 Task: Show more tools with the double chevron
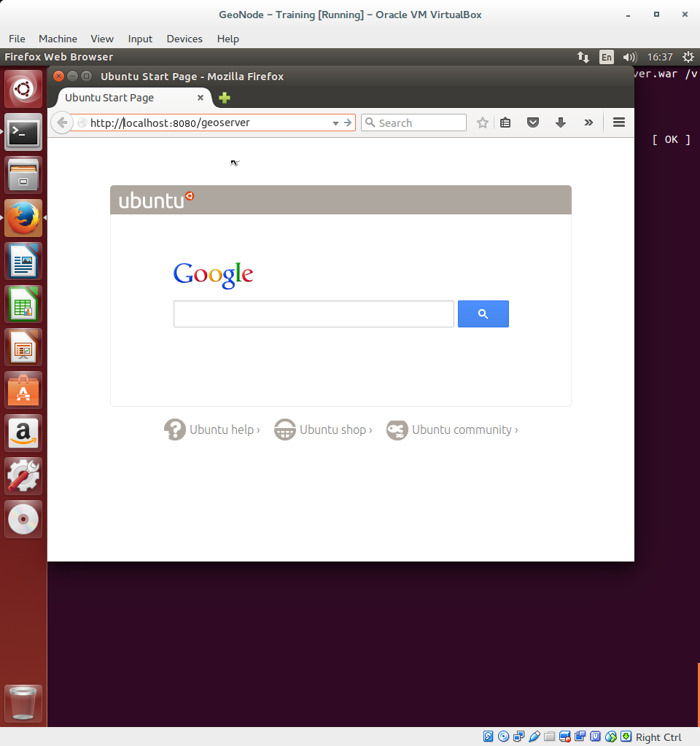point(588,123)
